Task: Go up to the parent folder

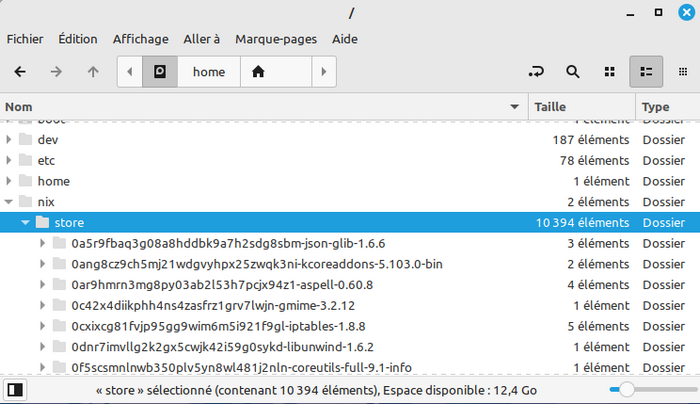Action: [93, 72]
